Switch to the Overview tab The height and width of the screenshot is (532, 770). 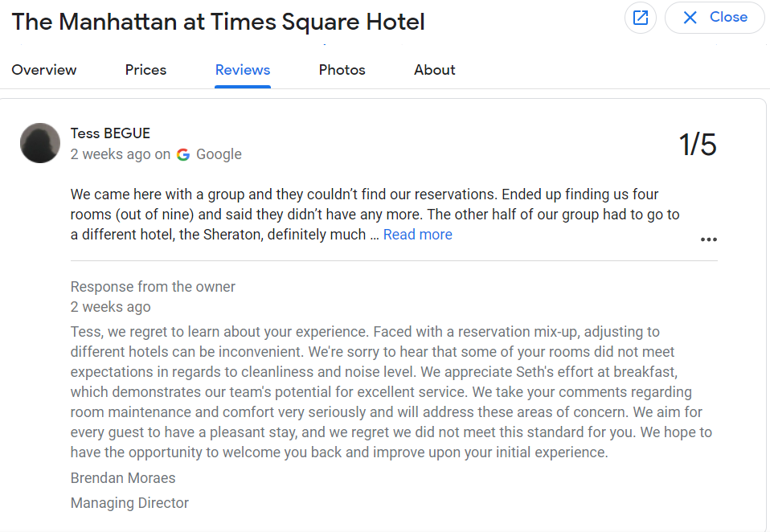coord(44,70)
